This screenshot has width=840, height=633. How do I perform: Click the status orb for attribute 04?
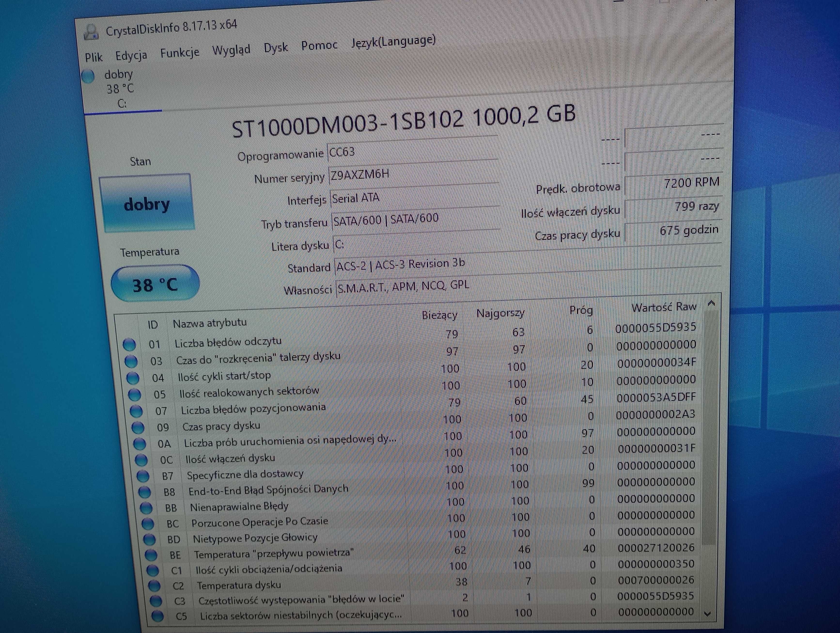[x=132, y=378]
